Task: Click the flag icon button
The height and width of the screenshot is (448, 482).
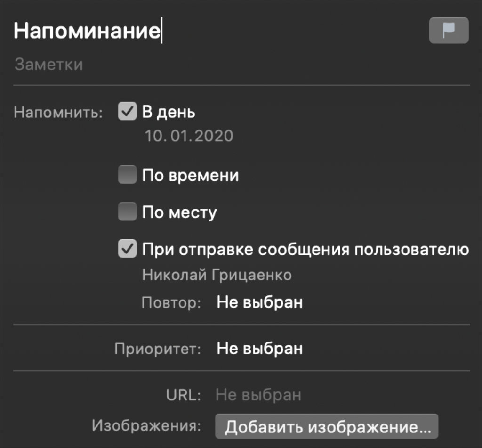Action: pos(449,31)
